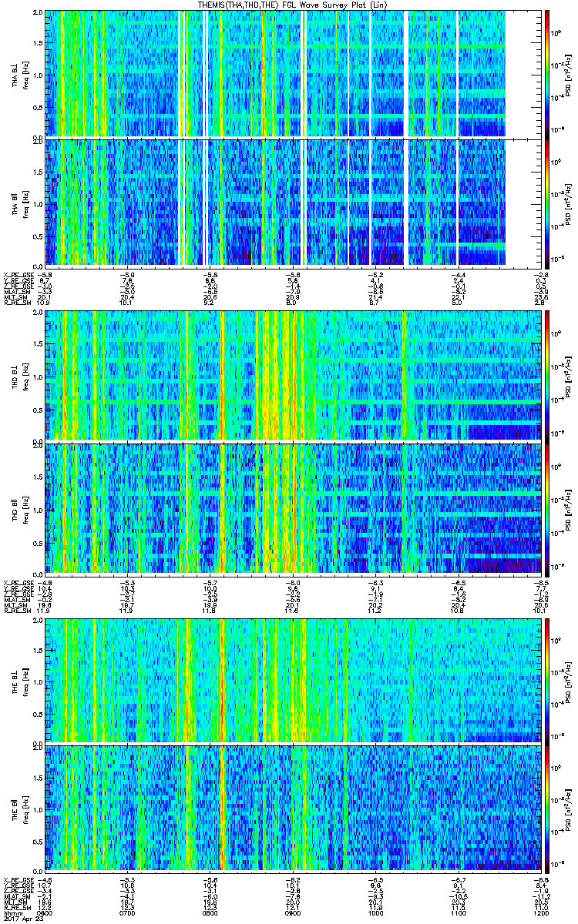The image size is (578, 924).
Task: Select the THA B-perpendicular spectrogram panel
Action: coord(291,74)
